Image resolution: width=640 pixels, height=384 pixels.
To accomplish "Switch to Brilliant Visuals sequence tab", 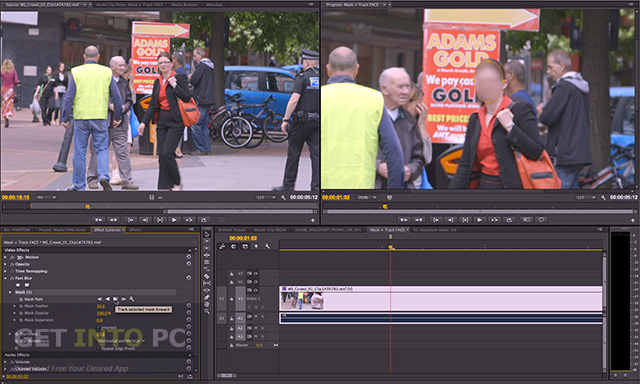I will [231, 230].
